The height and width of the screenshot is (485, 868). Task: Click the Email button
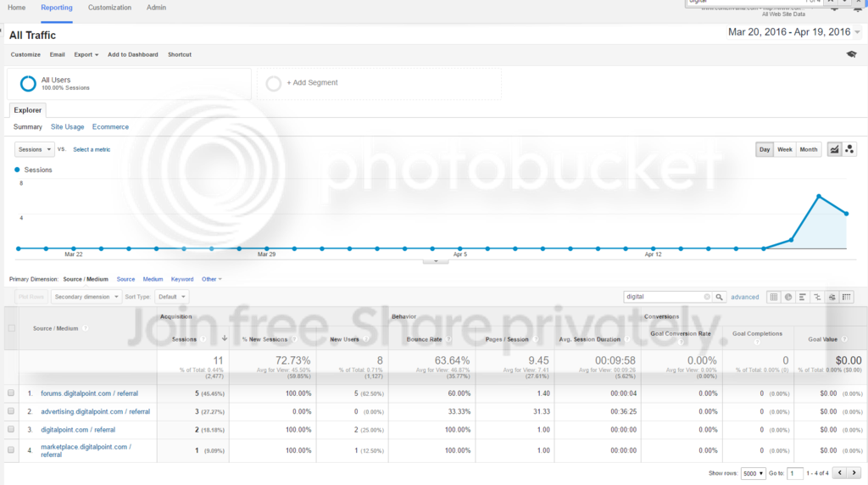(x=57, y=55)
